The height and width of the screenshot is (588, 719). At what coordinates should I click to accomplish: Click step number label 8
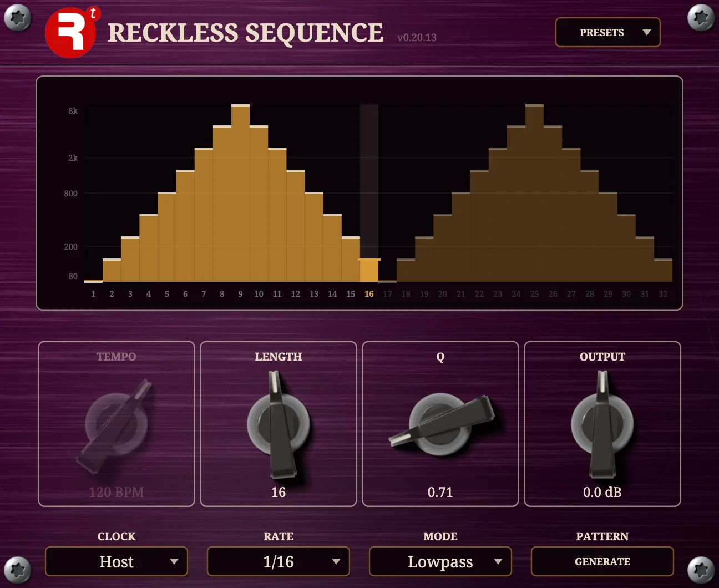[x=222, y=294]
